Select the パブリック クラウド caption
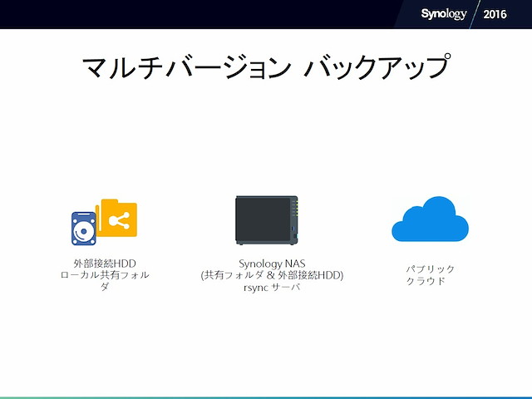This screenshot has height=399, width=532. 431,275
